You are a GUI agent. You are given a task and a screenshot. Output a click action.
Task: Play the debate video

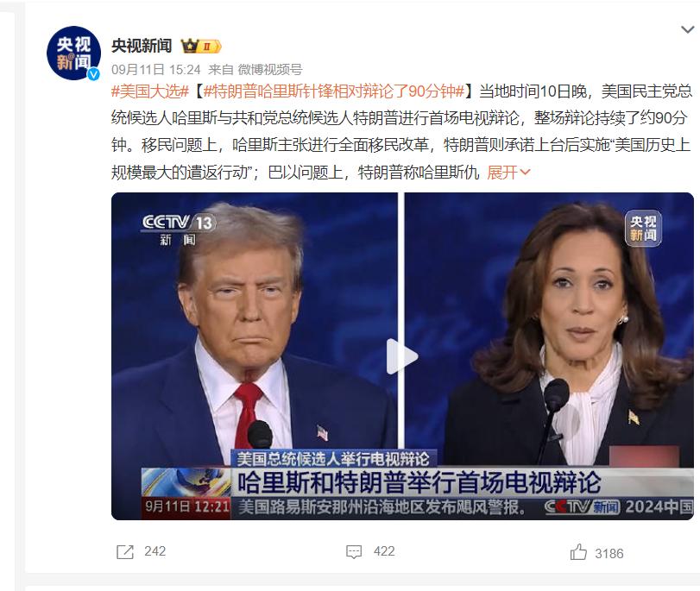401,356
